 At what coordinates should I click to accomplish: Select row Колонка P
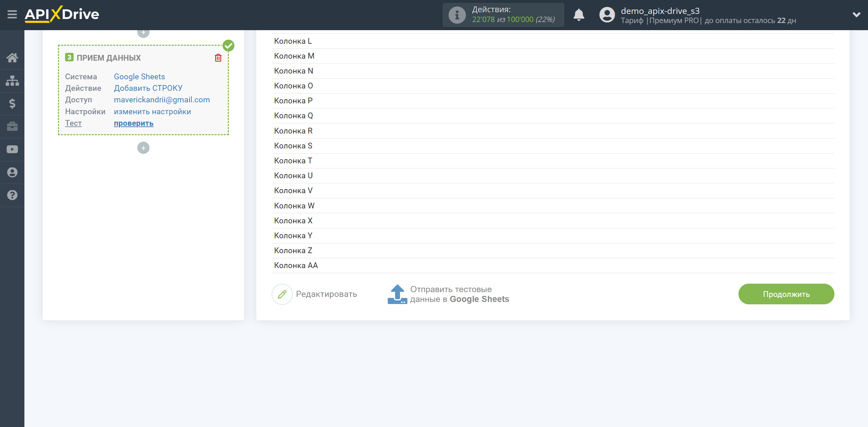[x=553, y=101]
